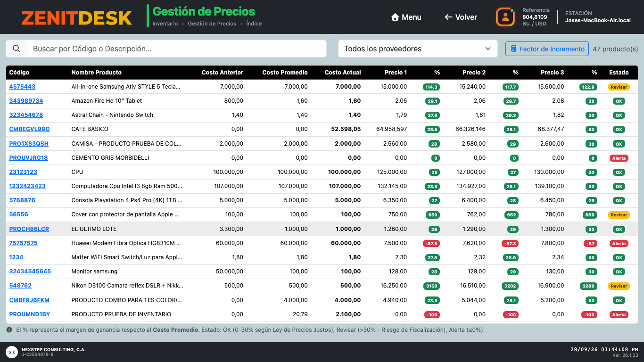
Task: Open product code PROCH86LCR
Action: coord(29,229)
